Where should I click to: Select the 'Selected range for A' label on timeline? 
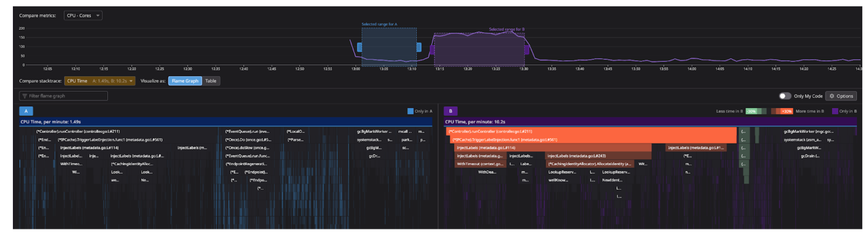[379, 24]
